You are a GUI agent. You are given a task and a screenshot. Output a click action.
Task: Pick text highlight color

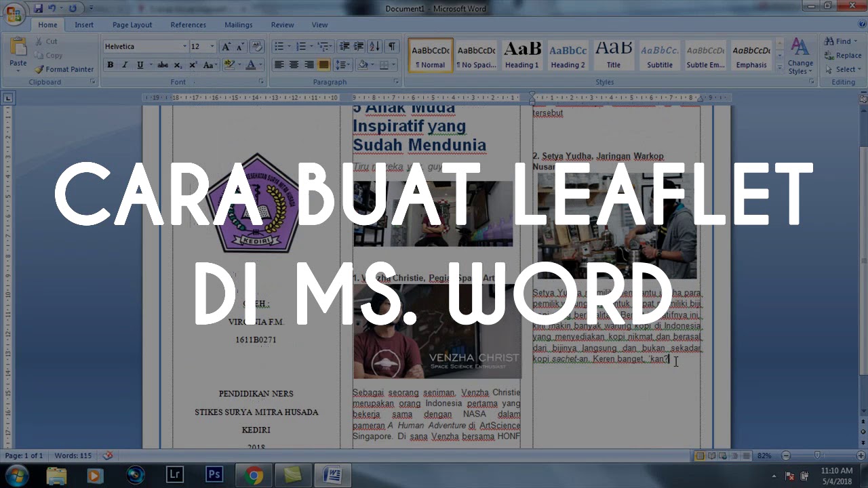click(229, 65)
